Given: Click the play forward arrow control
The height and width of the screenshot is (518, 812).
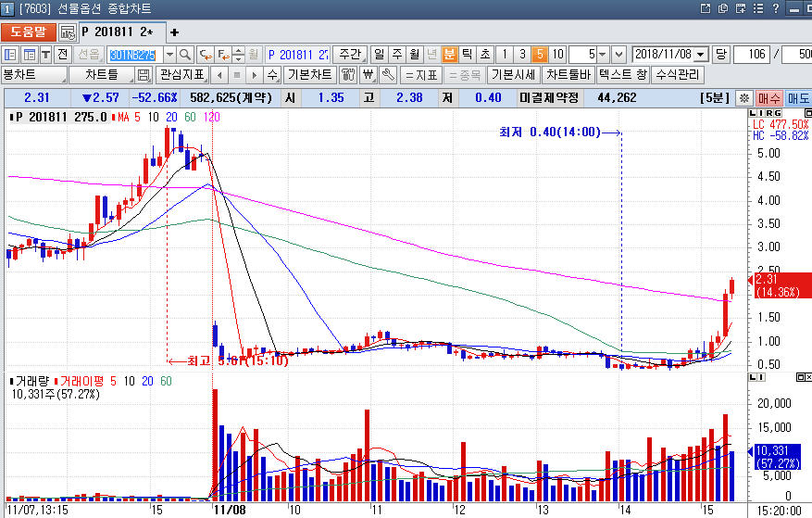Looking at the screenshot, I should point(254,75).
